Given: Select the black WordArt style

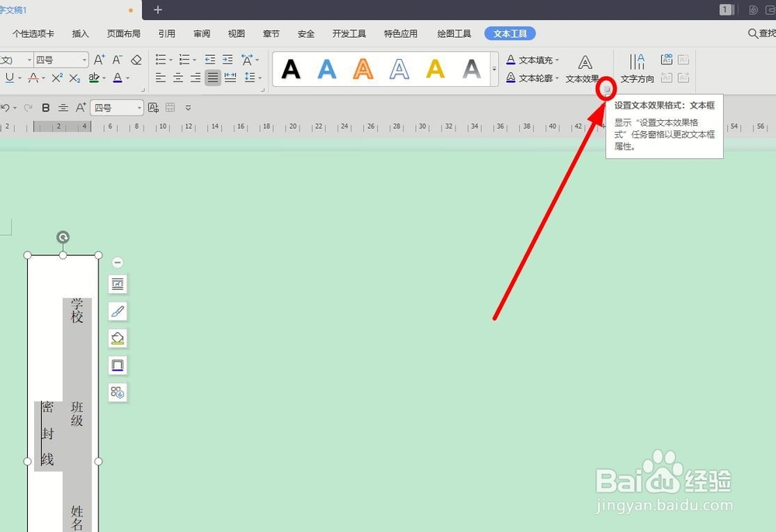Looking at the screenshot, I should 291,69.
